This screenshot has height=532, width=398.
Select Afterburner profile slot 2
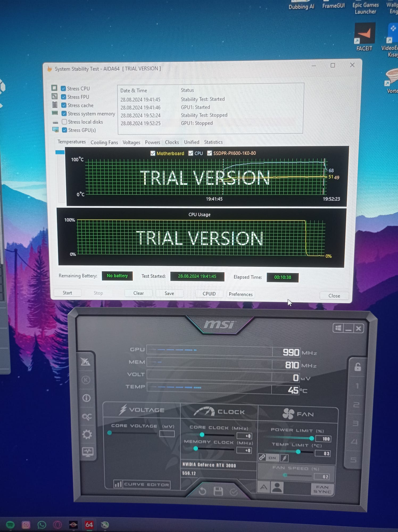click(356, 405)
